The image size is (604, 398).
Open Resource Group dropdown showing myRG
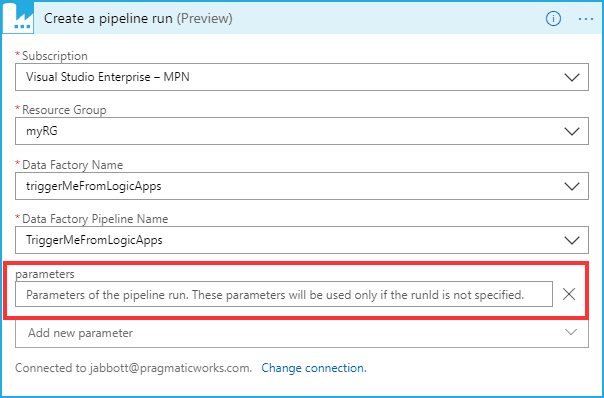coord(302,131)
